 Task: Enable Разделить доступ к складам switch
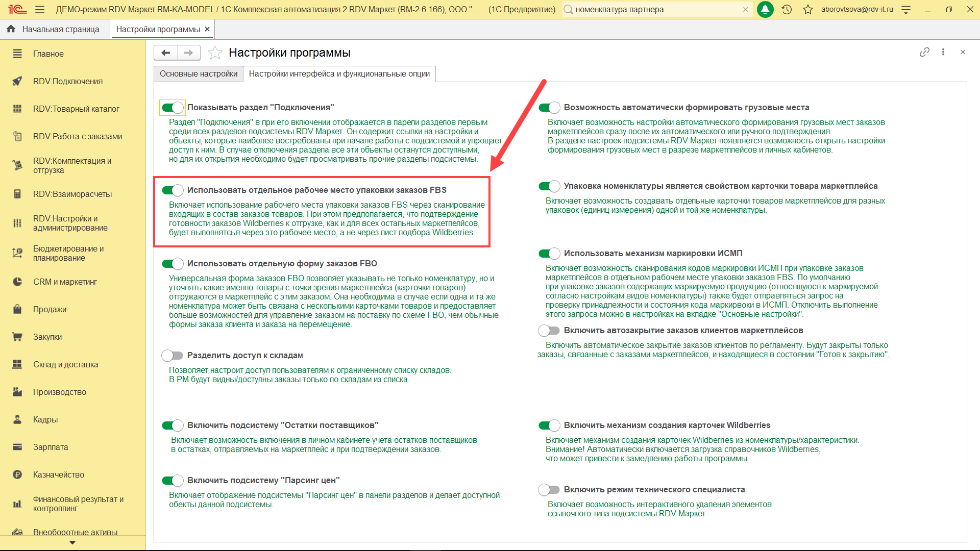tap(173, 355)
